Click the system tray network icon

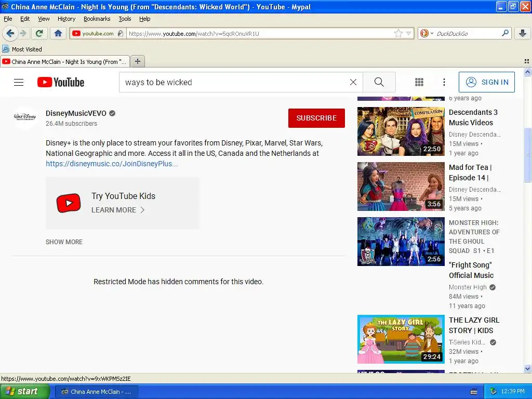pos(493,391)
